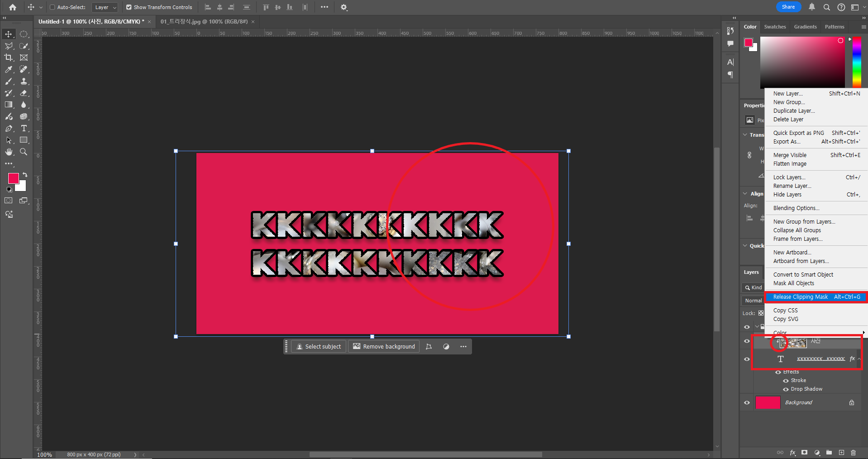
Task: Uncheck Show Transform Controls
Action: point(129,7)
